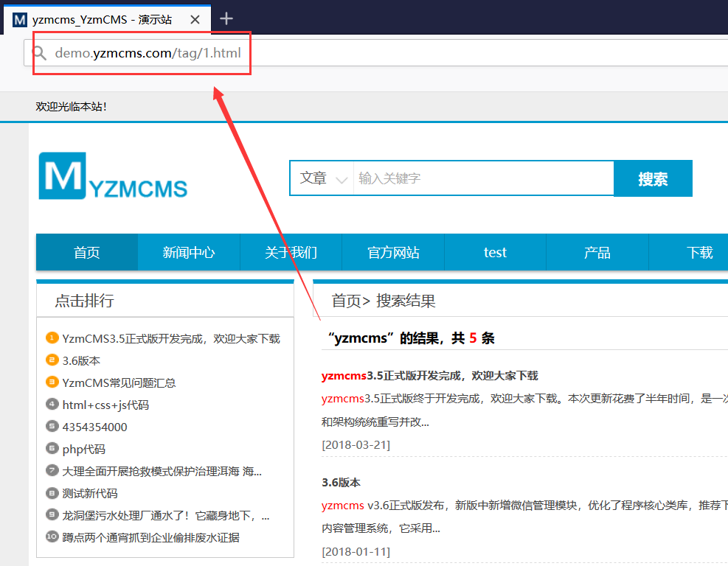The width and height of the screenshot is (728, 566).
Task: Open ranking item 大理全面开展抢救模式
Action: point(162,472)
